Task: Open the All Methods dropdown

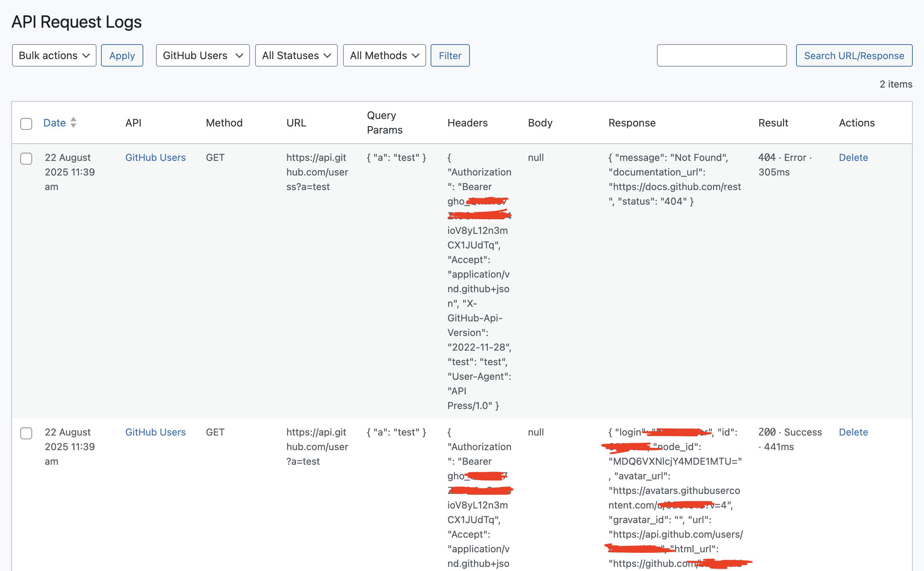Action: pos(384,55)
